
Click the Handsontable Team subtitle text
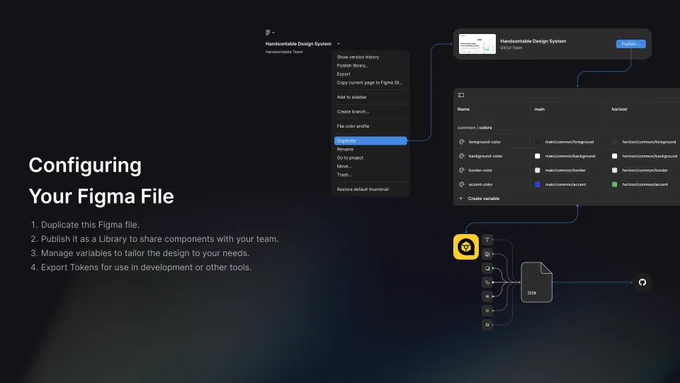pos(284,52)
